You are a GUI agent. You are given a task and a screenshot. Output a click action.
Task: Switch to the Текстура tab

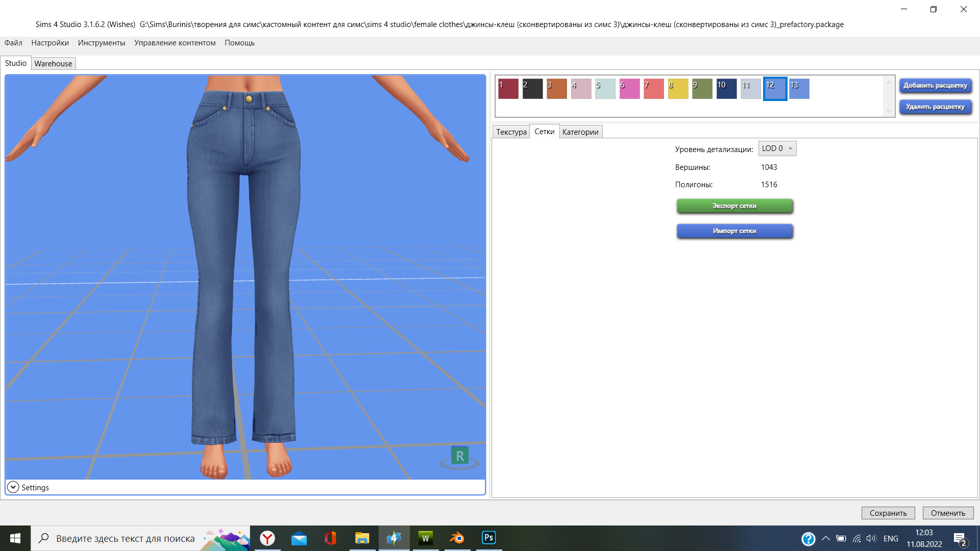click(x=511, y=132)
